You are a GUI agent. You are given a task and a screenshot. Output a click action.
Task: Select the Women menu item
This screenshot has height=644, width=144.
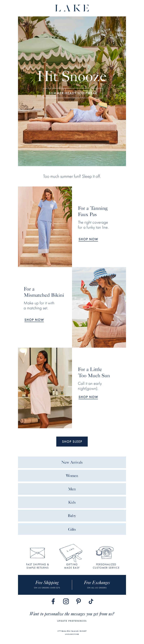72,476
